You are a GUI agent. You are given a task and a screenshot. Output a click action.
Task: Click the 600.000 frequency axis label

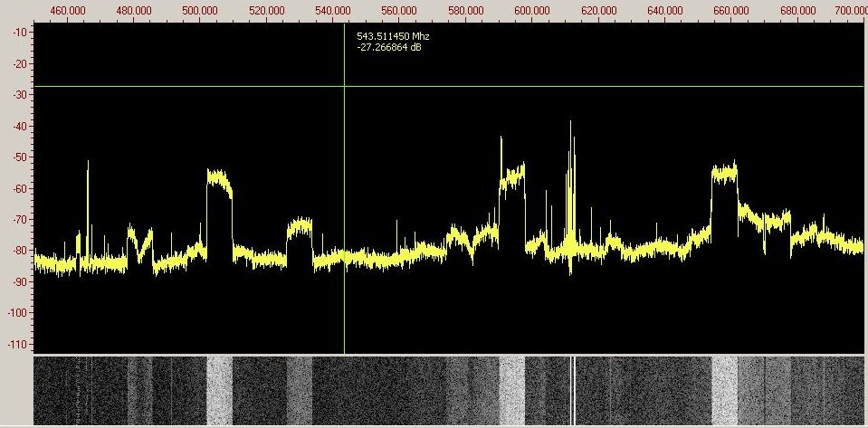tap(532, 11)
